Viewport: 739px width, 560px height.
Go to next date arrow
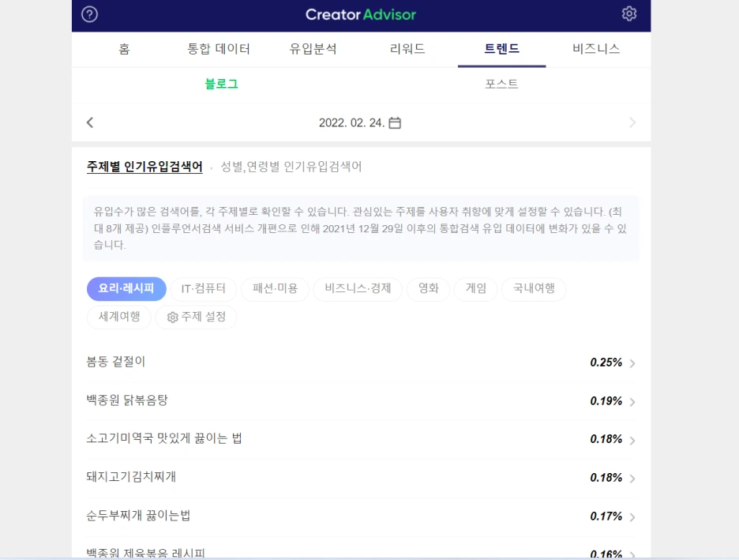click(632, 122)
